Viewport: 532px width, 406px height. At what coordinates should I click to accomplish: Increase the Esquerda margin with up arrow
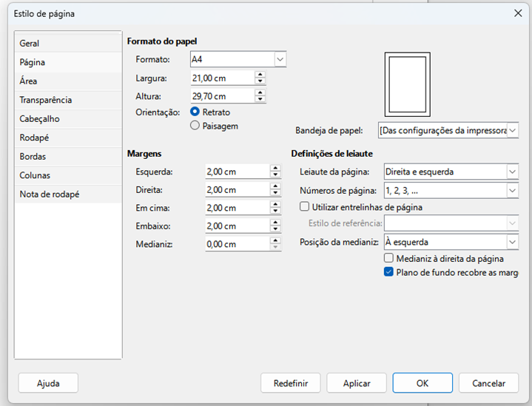point(275,168)
